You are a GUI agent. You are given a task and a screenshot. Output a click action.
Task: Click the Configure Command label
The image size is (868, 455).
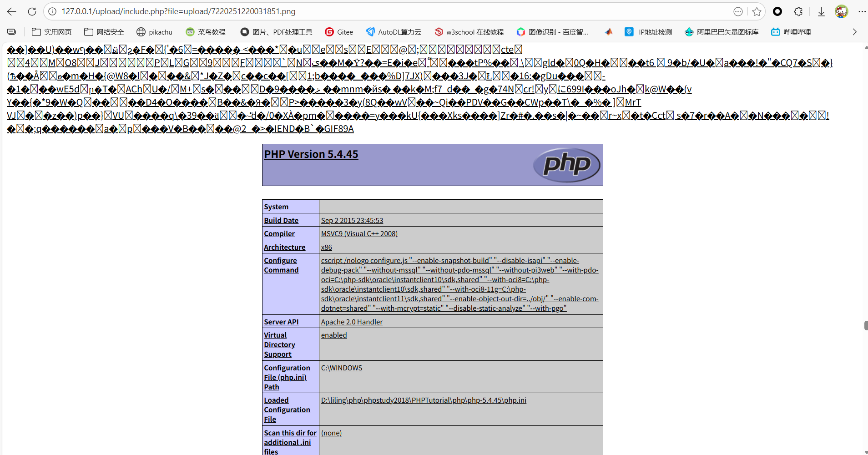pos(281,265)
